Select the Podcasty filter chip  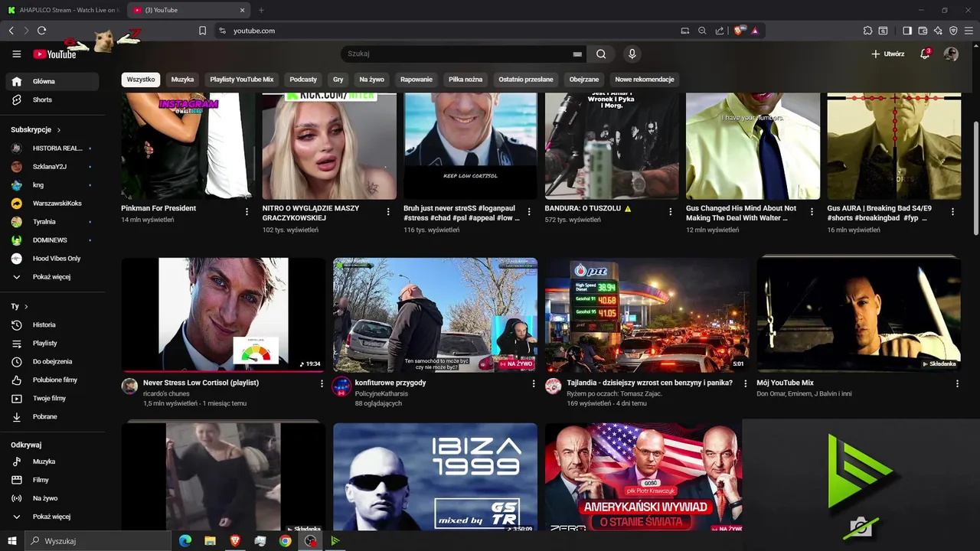(x=303, y=80)
